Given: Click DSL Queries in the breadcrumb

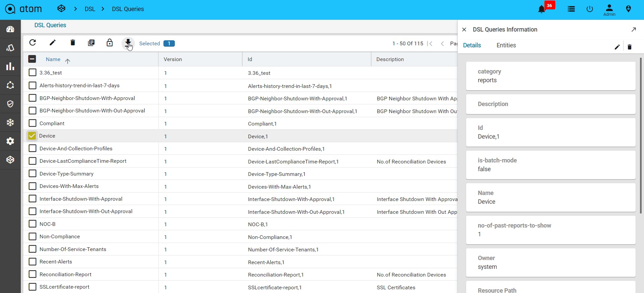Looking at the screenshot, I should (128, 9).
